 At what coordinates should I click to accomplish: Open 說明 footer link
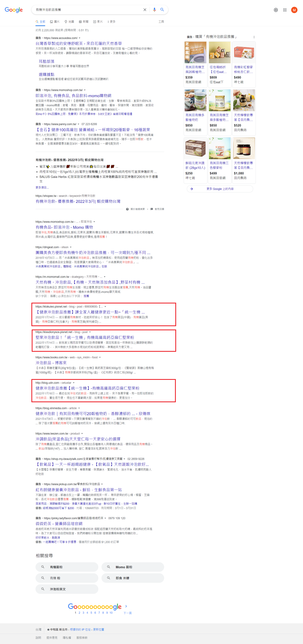click(38, 638)
